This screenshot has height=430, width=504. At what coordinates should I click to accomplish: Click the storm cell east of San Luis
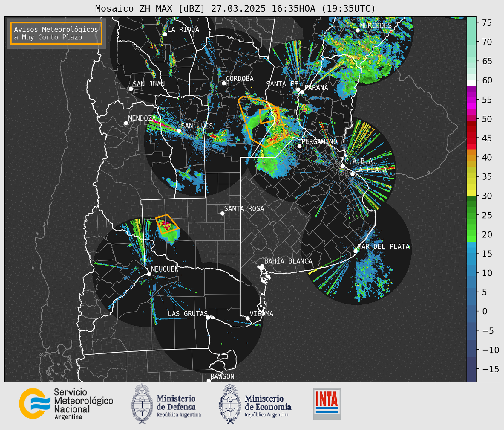click(219, 136)
